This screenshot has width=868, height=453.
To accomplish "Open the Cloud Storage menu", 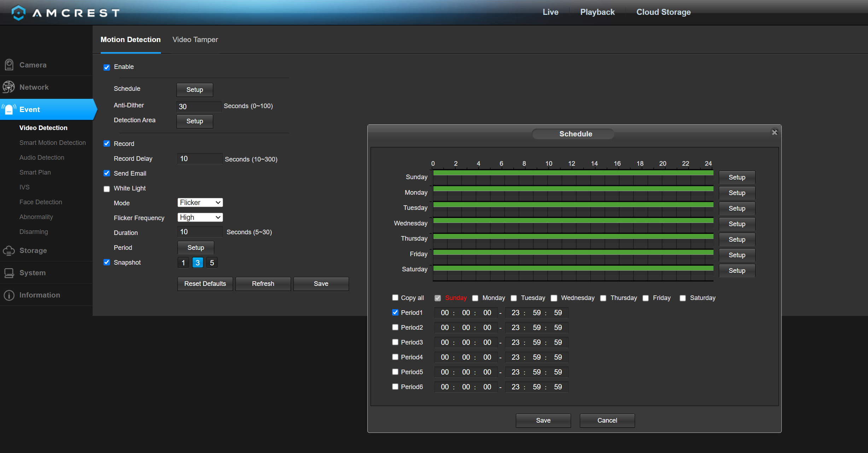I will pyautogui.click(x=663, y=12).
